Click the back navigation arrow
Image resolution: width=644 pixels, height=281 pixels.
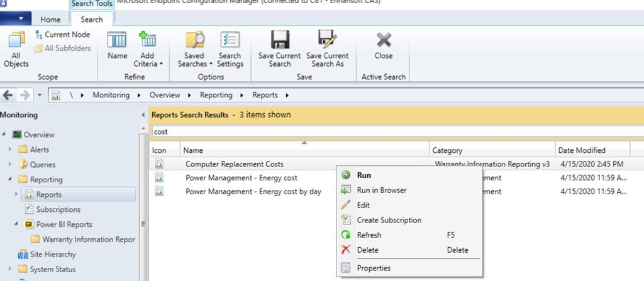pos(8,95)
